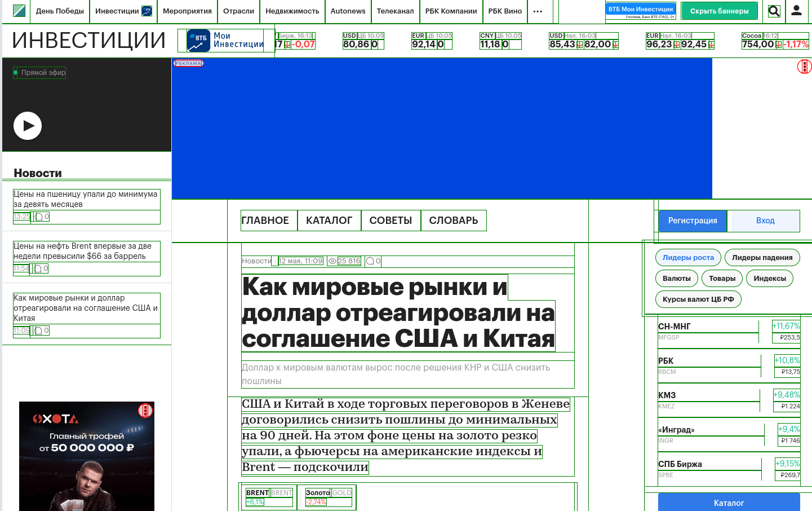Screen dimensions: 812x511
Task: Open РБК Вино section
Action: [505, 11]
